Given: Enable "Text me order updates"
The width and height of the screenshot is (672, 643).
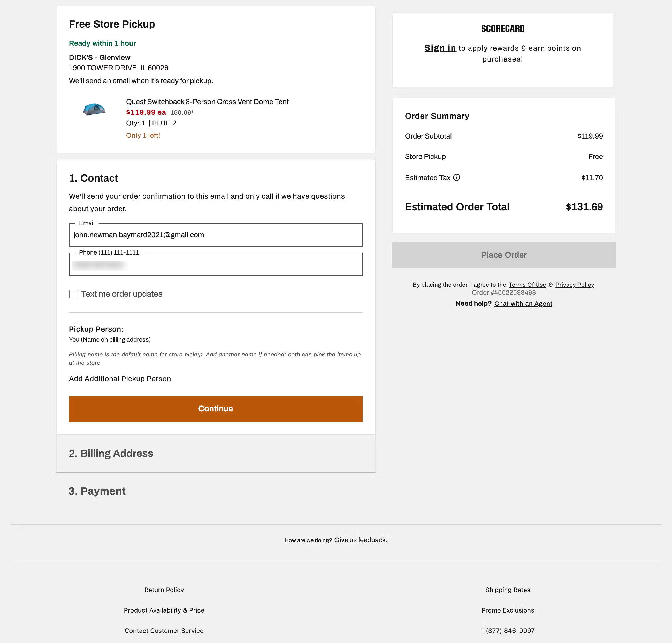Looking at the screenshot, I should pos(73,294).
